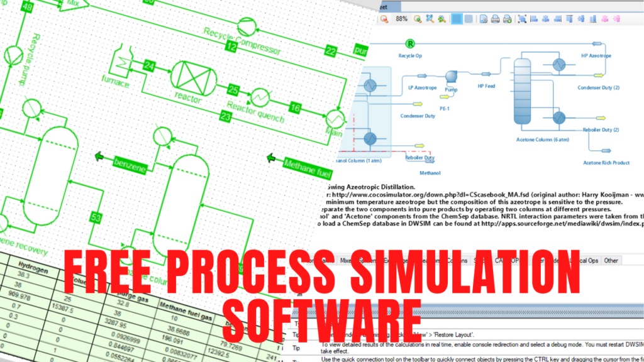Select the Condenser Duty (2) energy arrow
The image size is (644, 362).
[599, 75]
